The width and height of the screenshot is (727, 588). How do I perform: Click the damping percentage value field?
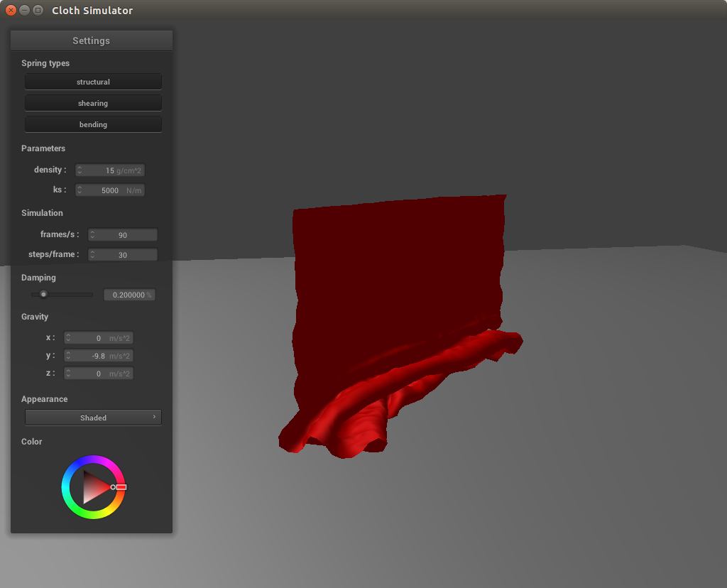129,295
